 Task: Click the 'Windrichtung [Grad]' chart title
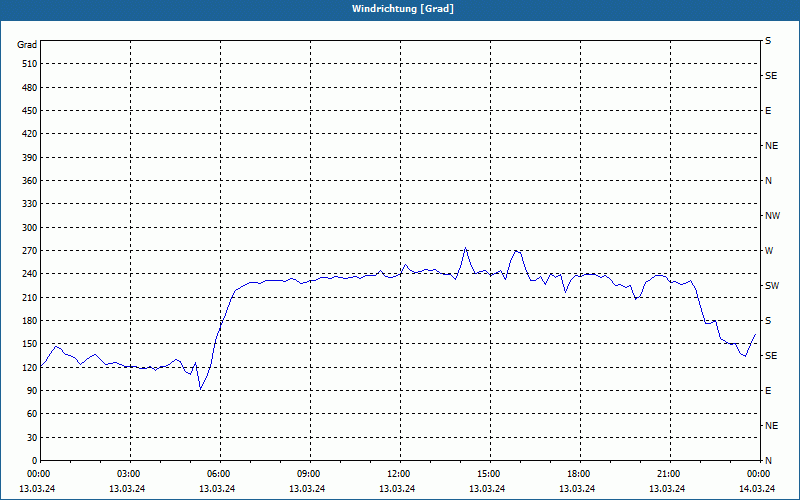[403, 9]
